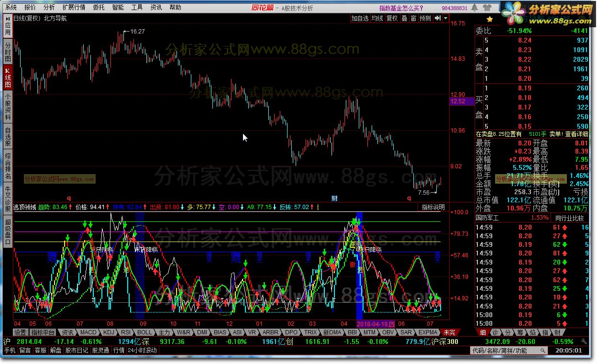Select the 未完 red tab
This screenshot has height=364, width=597.
(x=450, y=332)
